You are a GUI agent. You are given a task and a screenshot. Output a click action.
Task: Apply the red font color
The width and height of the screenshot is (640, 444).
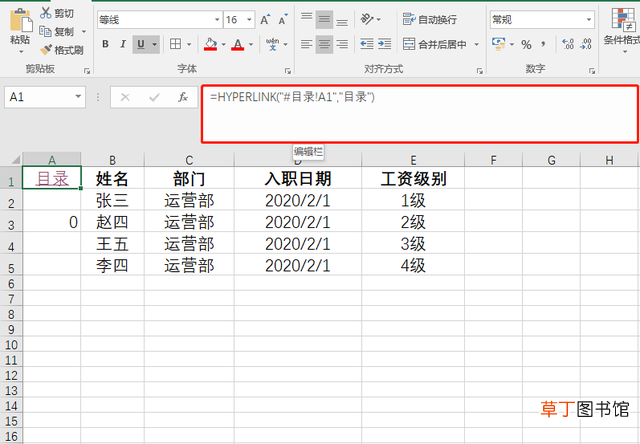[x=238, y=44]
